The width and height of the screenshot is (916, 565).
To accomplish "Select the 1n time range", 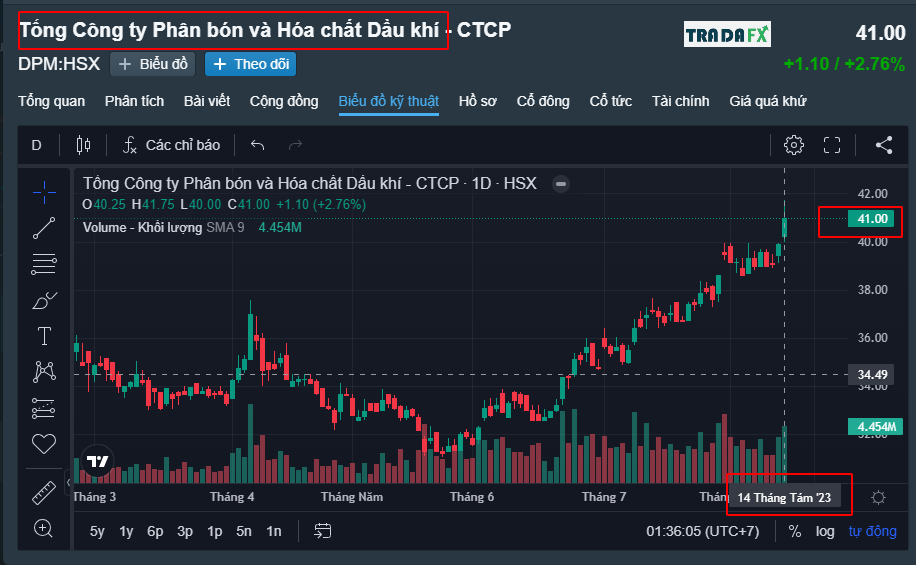I will tap(274, 531).
